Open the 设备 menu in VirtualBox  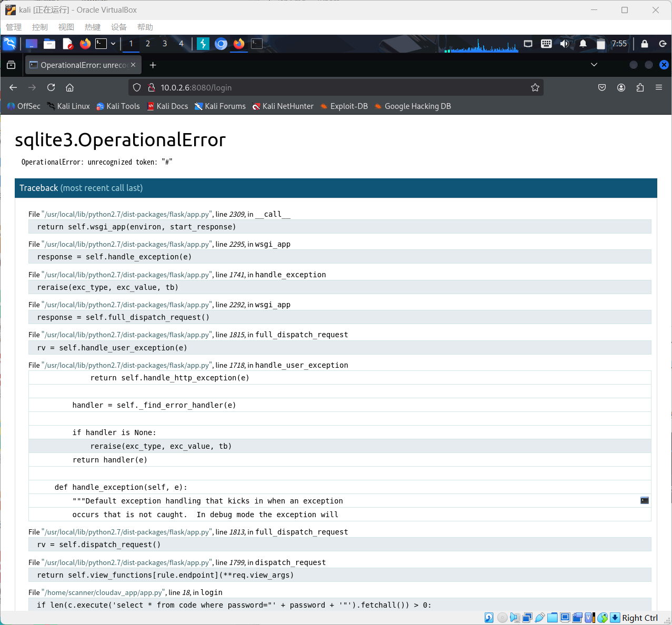coord(119,27)
